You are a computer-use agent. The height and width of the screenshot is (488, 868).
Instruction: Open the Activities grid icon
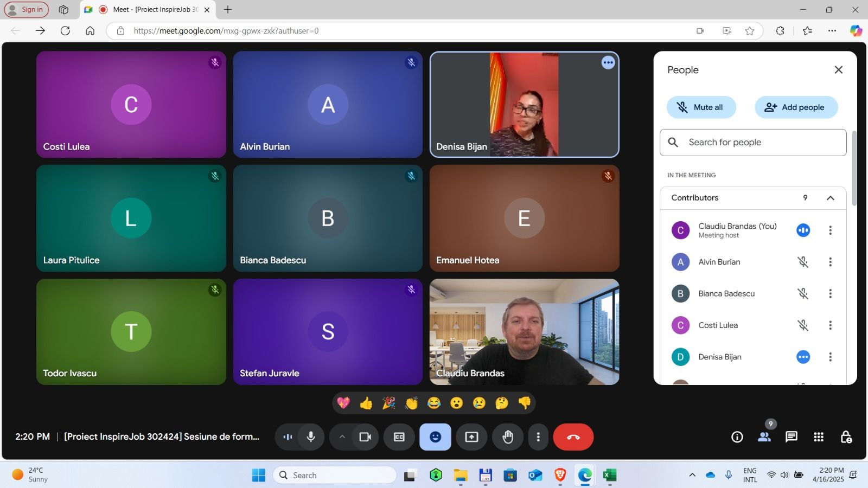click(819, 437)
